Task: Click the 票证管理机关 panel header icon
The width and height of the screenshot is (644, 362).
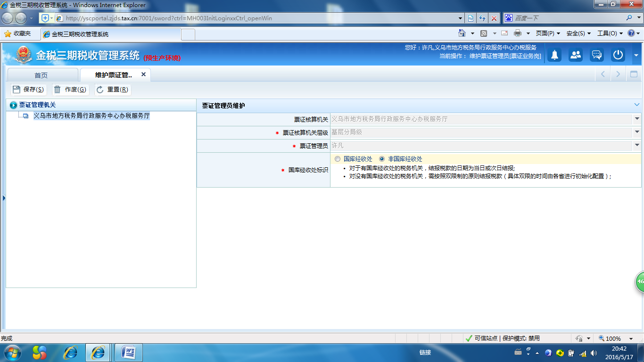Action: [x=13, y=105]
